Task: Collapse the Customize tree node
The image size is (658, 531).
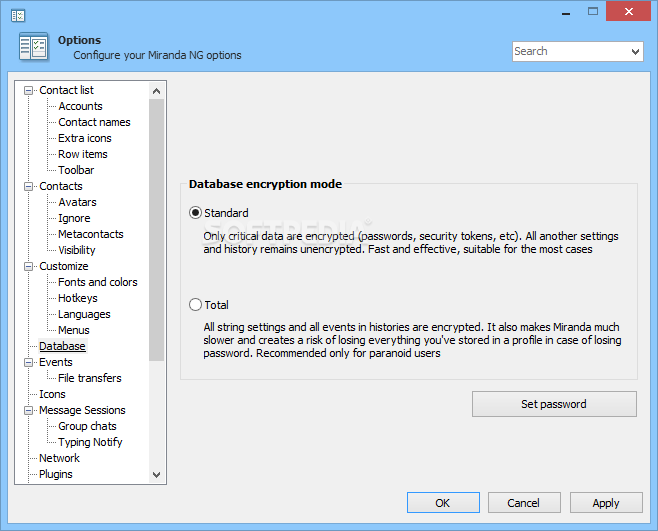Action: (28, 266)
